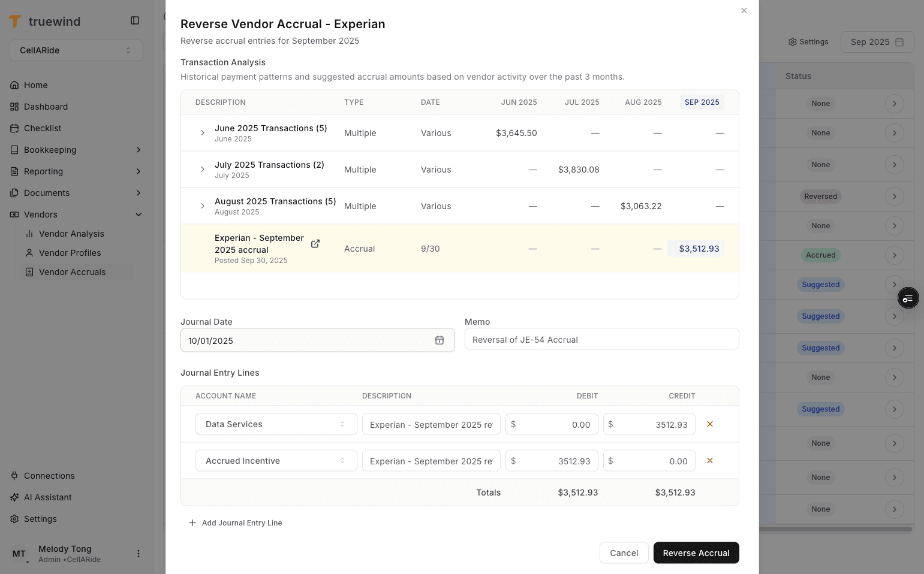The width and height of the screenshot is (924, 574).
Task: Click the MT user avatar
Action: [19, 554]
